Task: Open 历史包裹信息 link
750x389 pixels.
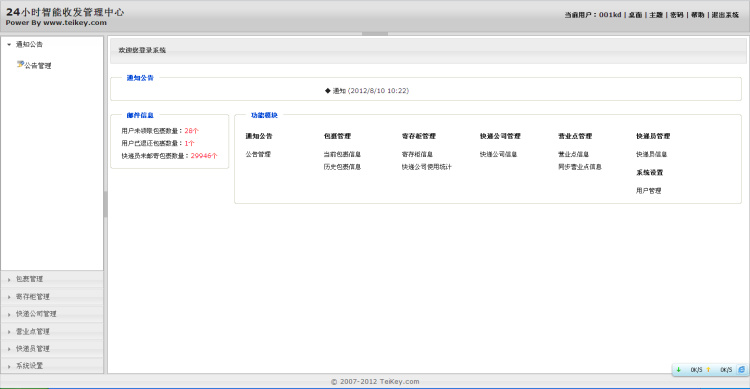Action: pyautogui.click(x=342, y=167)
